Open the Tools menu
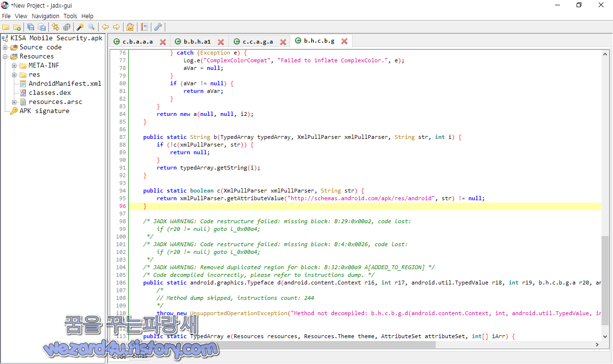 pos(70,16)
